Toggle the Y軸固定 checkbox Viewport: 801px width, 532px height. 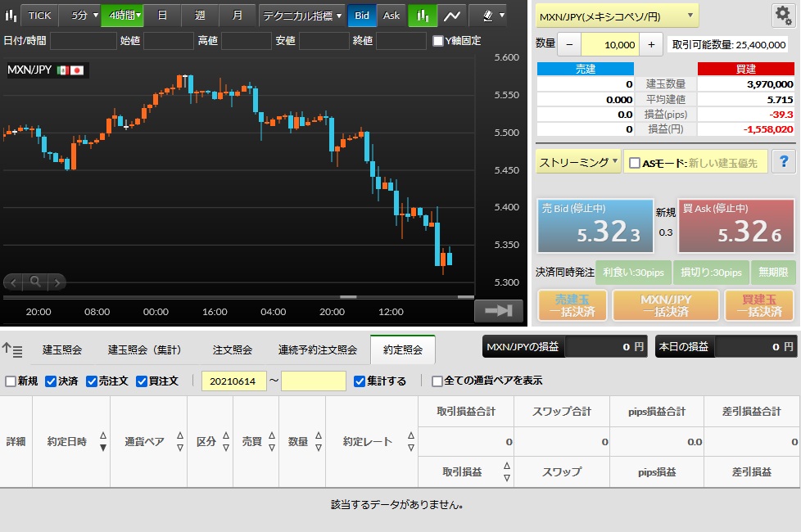438,41
